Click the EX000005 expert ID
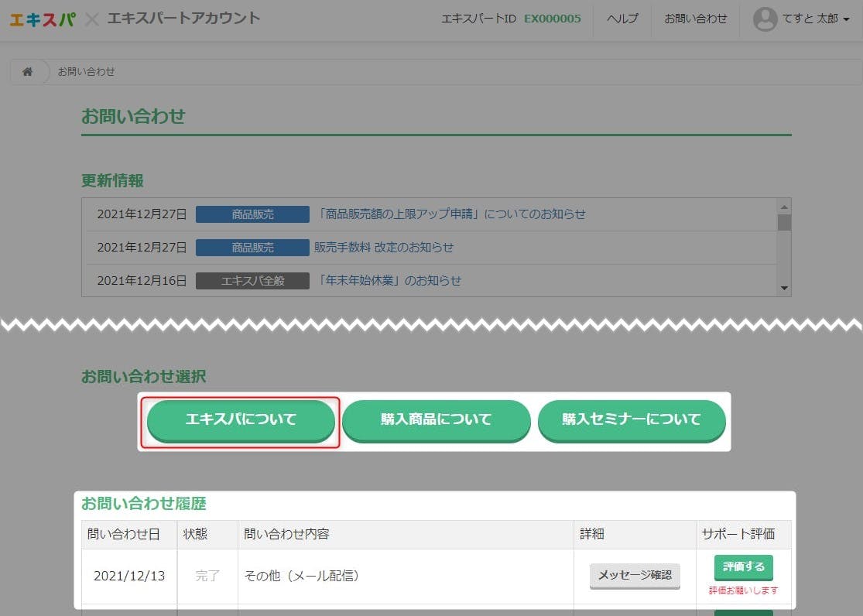 (552, 19)
